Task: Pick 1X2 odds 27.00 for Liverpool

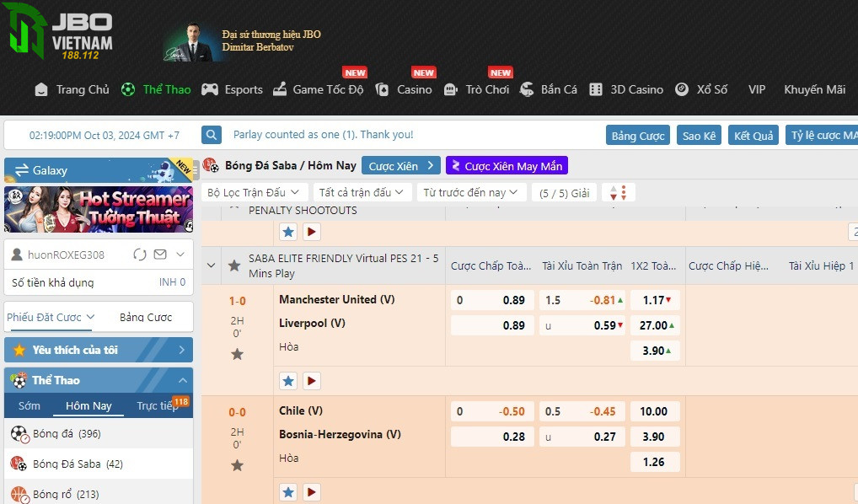Action: pos(655,325)
